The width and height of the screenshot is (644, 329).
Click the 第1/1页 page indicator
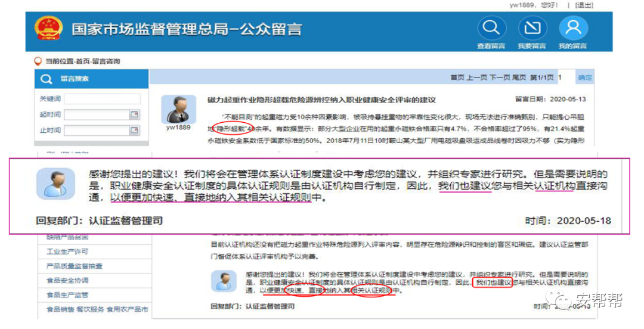(x=541, y=77)
